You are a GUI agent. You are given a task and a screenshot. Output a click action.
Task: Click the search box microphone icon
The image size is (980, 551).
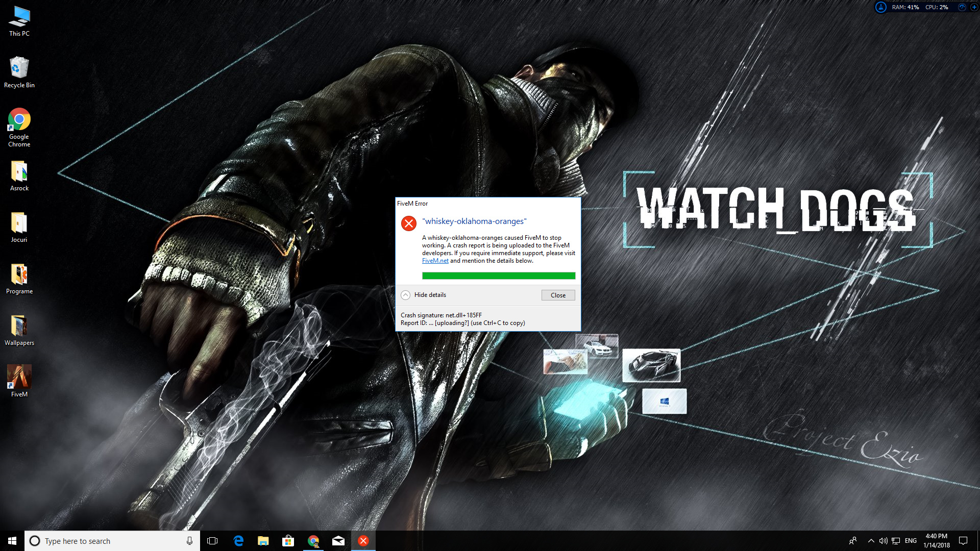tap(189, 541)
